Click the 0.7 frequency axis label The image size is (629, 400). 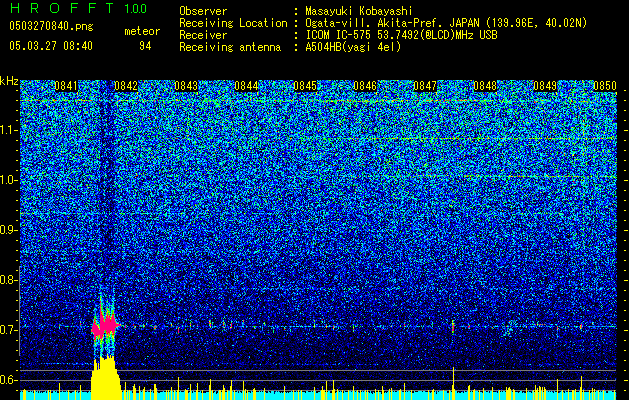coord(9,330)
